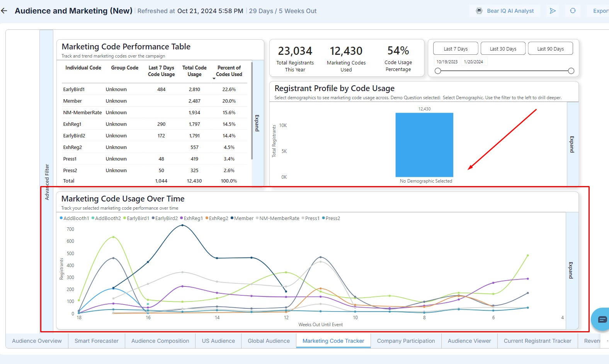Edit start date 10/19/2023 field
Viewport: 609px width, 364px height.
pos(447,62)
